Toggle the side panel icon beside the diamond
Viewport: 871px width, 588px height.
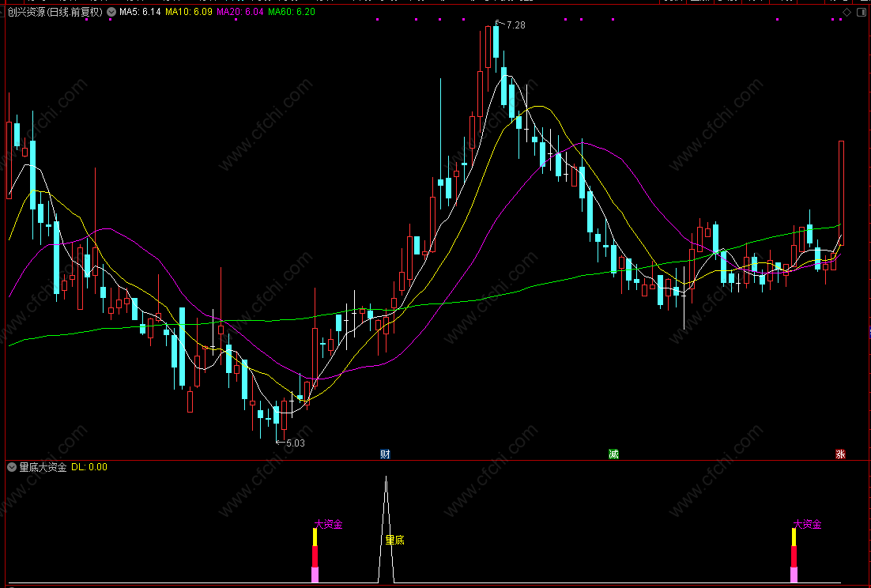861,12
